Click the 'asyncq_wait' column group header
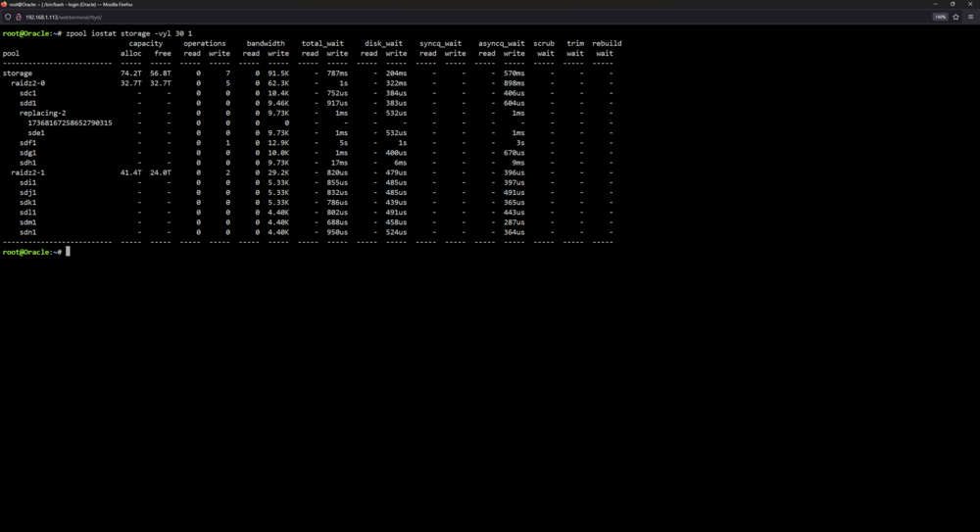 point(501,44)
